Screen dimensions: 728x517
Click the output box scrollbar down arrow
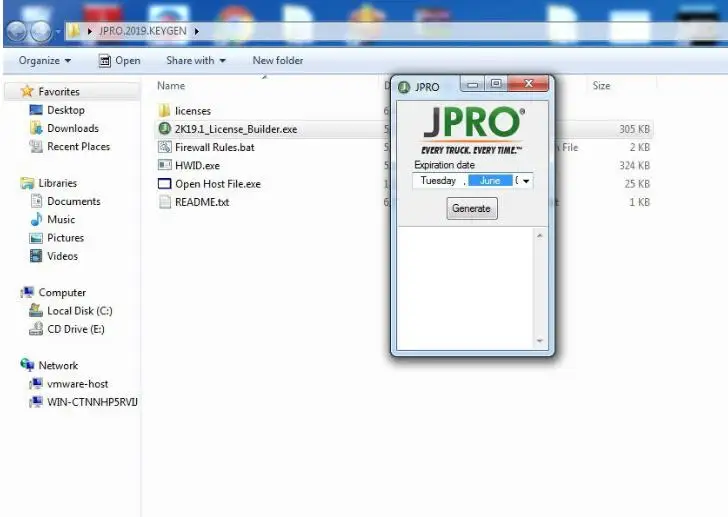(540, 341)
